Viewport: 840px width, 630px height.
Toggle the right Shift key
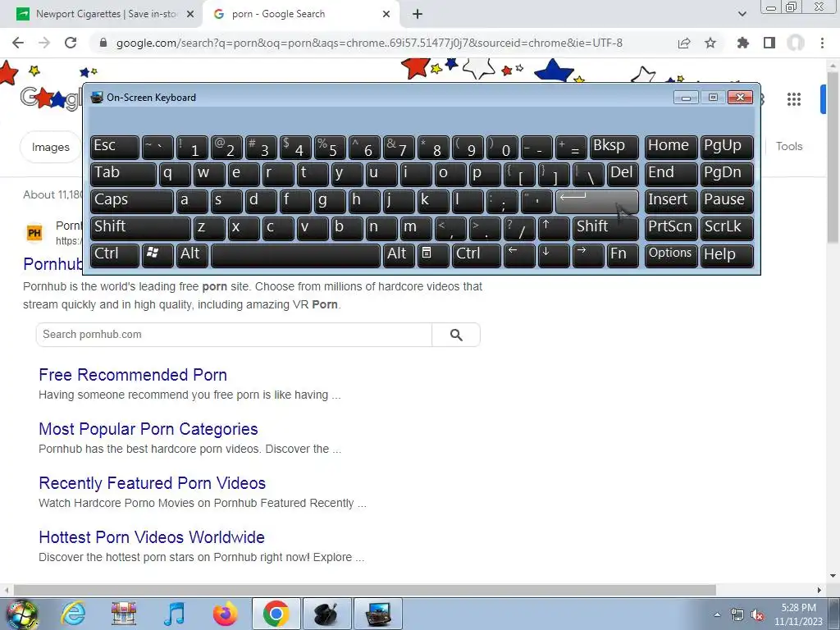pyautogui.click(x=605, y=228)
